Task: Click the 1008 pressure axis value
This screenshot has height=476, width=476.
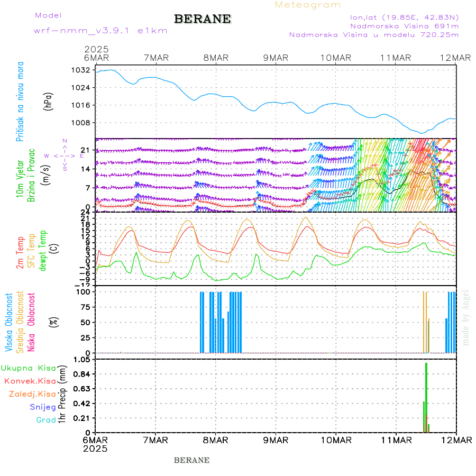Action: [x=80, y=123]
